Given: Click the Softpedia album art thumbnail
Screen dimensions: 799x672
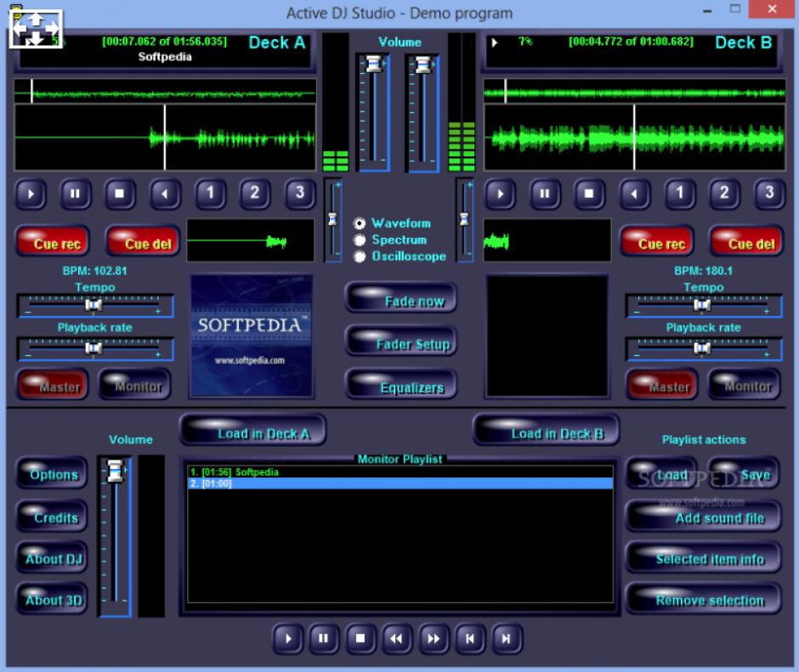Looking at the screenshot, I should coord(252,336).
